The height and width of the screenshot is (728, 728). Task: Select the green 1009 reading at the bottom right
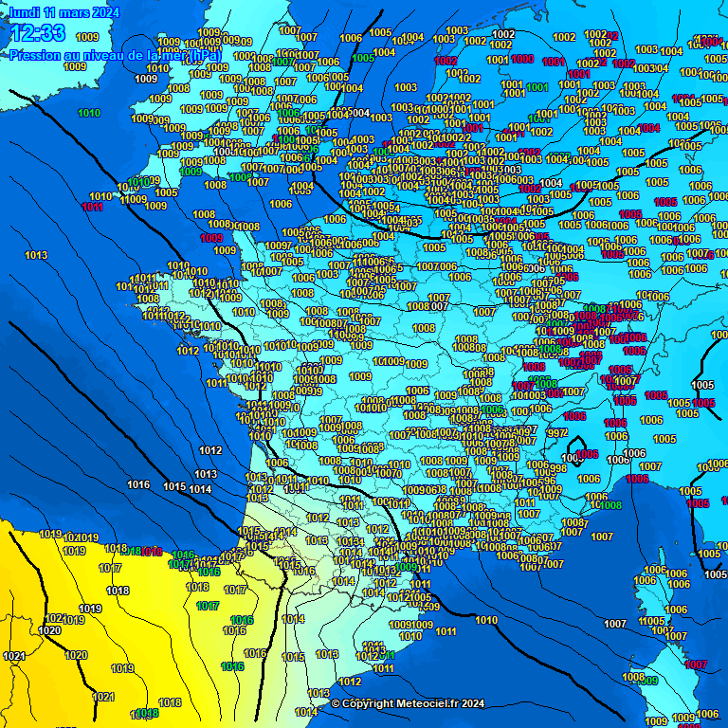click(648, 681)
